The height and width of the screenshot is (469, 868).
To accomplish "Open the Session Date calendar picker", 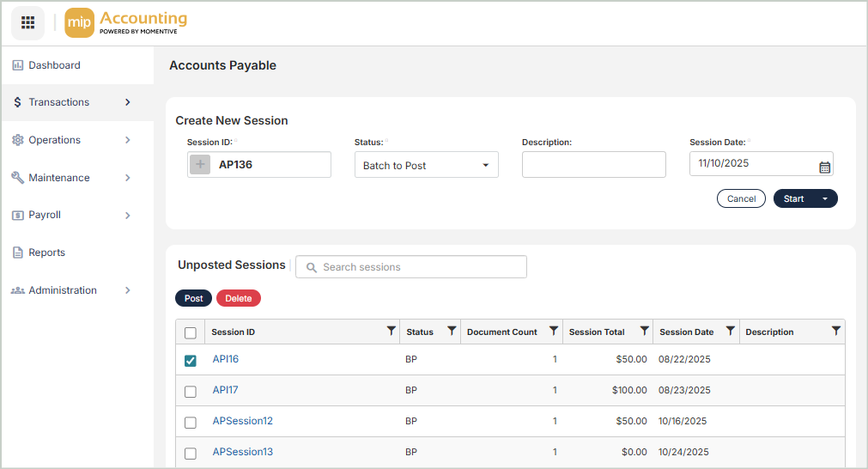I will click(x=824, y=167).
